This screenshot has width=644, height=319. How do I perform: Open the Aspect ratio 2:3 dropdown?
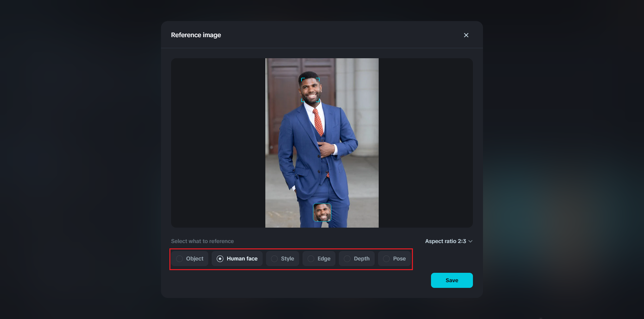pyautogui.click(x=448, y=241)
